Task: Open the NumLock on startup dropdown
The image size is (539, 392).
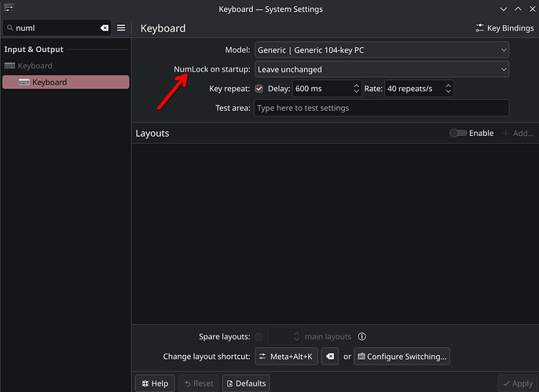Action: click(x=382, y=69)
